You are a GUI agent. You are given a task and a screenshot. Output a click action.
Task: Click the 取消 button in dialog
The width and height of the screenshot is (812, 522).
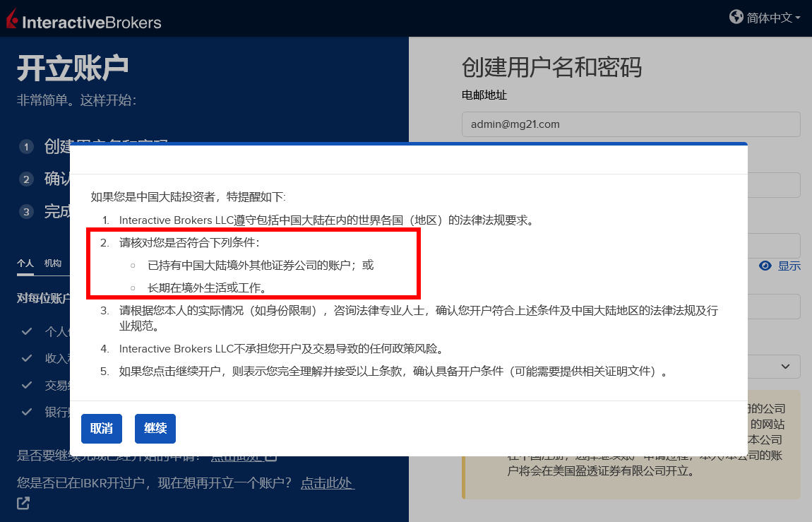coord(102,428)
